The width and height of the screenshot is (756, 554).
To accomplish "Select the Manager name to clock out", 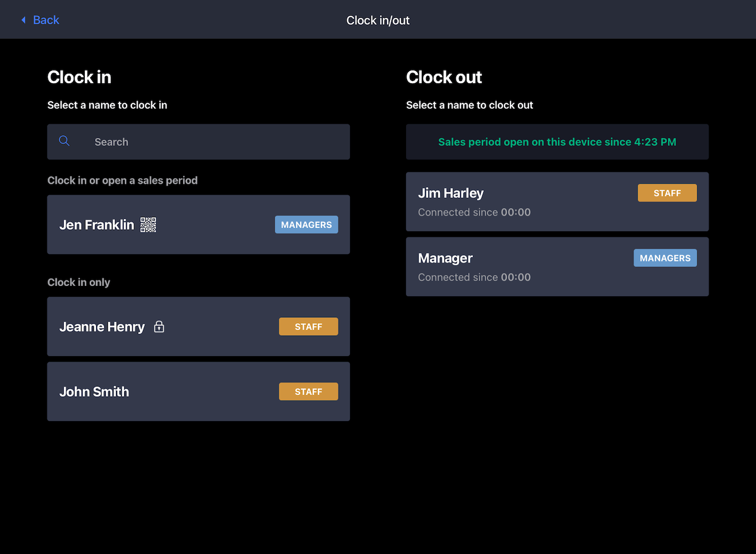I will (445, 258).
